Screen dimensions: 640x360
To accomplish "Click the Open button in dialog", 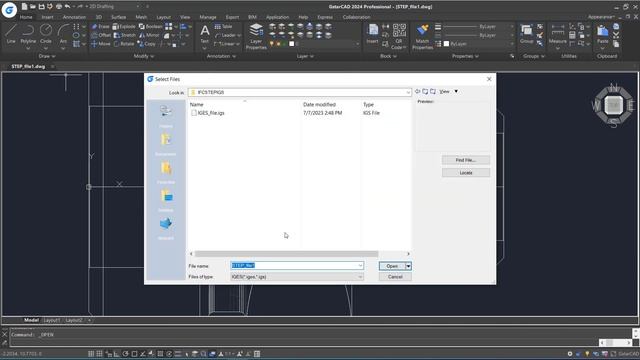I will pos(392,266).
